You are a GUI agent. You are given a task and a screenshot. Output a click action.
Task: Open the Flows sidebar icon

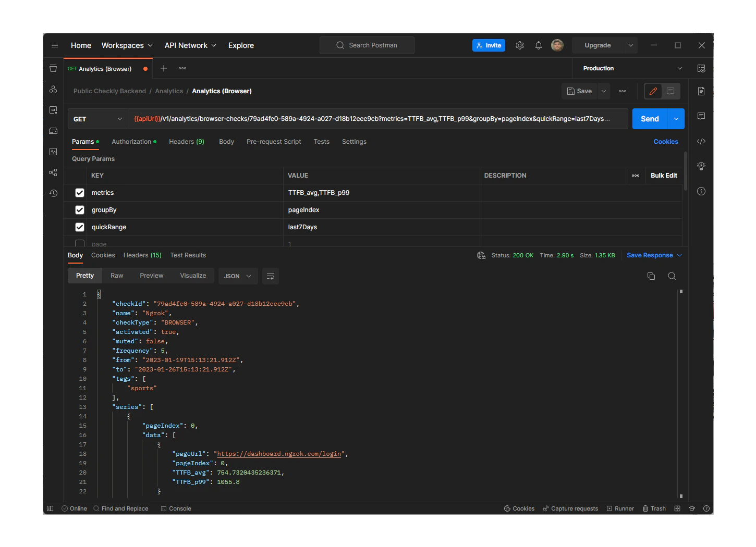pos(53,172)
